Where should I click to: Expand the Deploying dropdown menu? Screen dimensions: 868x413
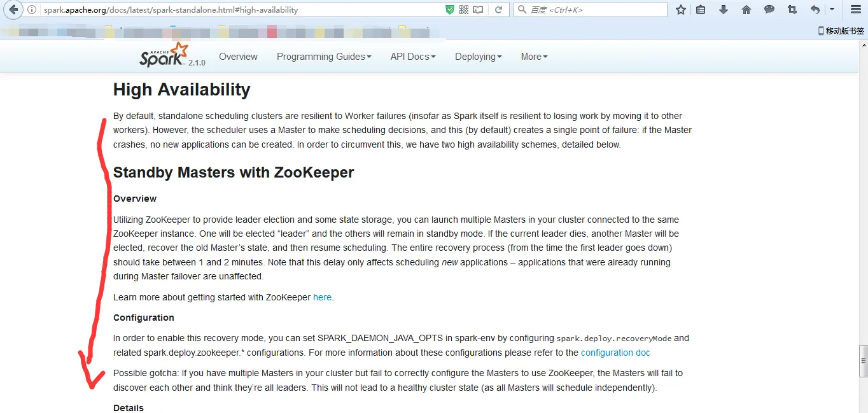pyautogui.click(x=479, y=57)
